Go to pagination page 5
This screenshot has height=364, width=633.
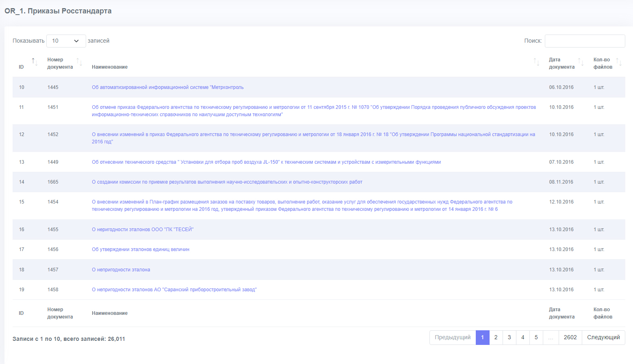point(536,338)
